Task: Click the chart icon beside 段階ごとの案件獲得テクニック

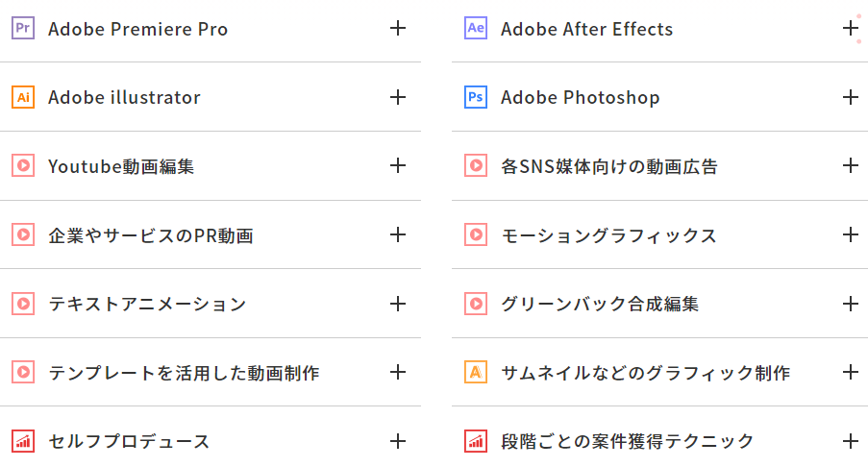Action: point(476,441)
